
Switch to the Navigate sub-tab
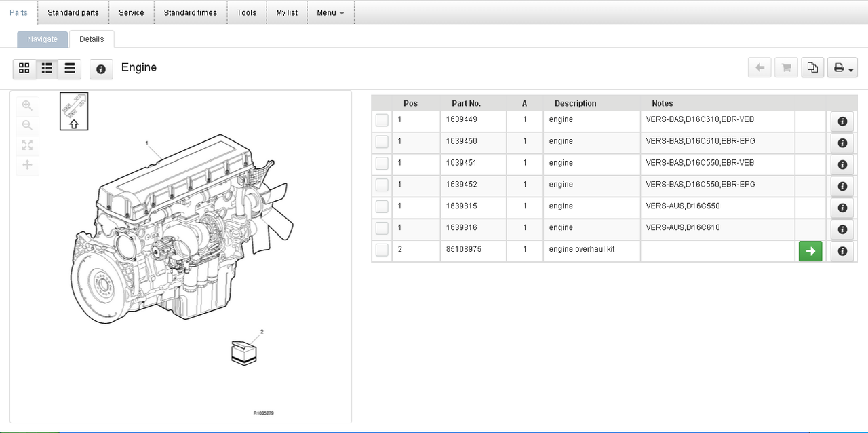click(43, 39)
